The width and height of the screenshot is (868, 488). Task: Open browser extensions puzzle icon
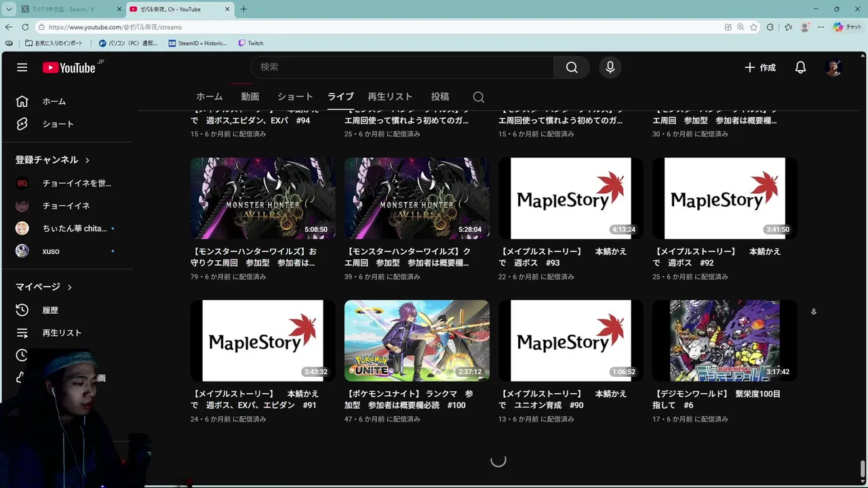tap(770, 27)
